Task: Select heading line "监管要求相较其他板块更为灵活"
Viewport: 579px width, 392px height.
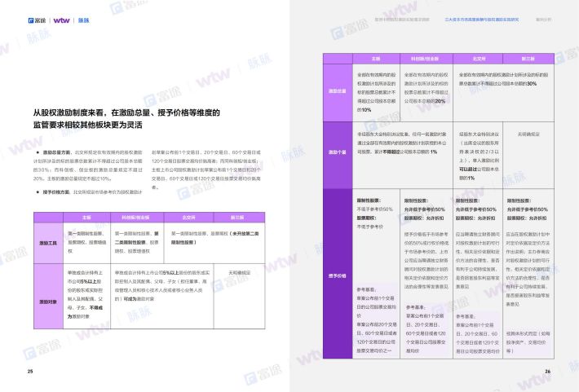Action: click(x=88, y=125)
